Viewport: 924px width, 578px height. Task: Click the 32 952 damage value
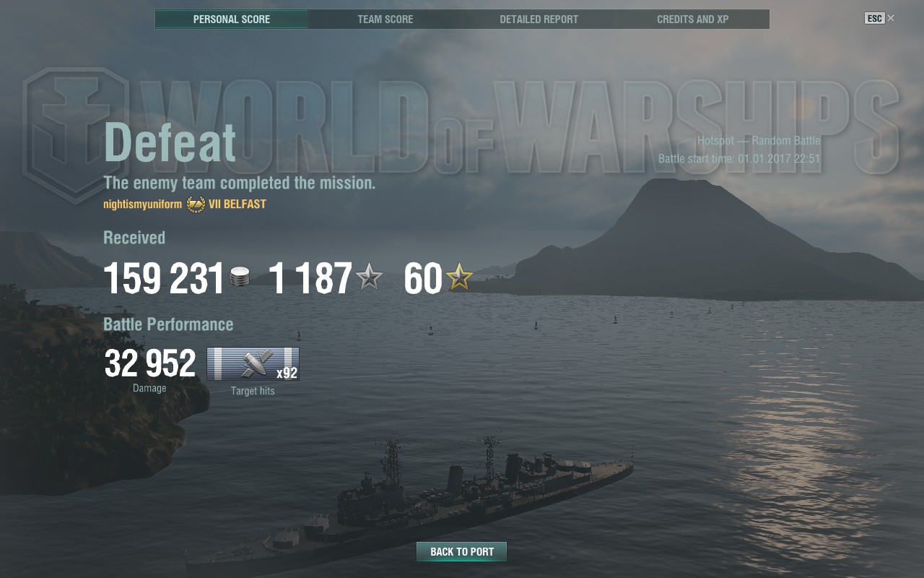(x=150, y=363)
